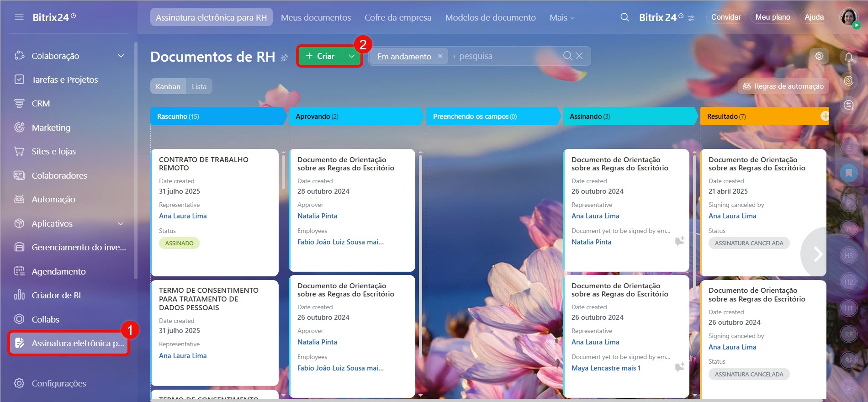Go to Meus documentos tab
Screen dimensions: 868x402
[316, 17]
